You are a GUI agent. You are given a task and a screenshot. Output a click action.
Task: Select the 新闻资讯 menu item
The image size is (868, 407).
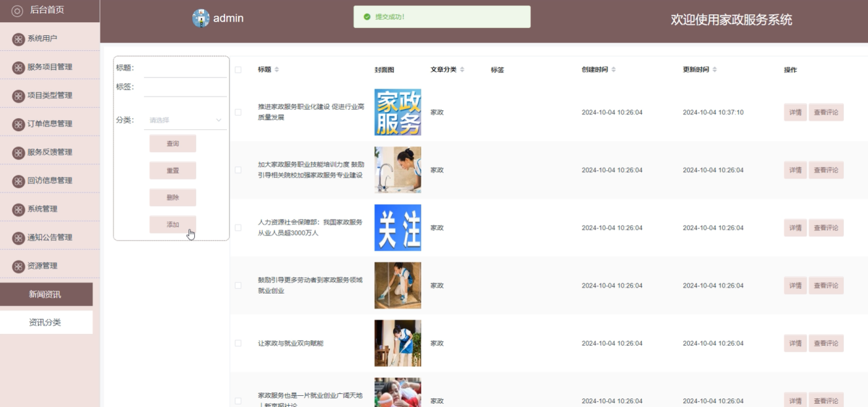point(46,294)
